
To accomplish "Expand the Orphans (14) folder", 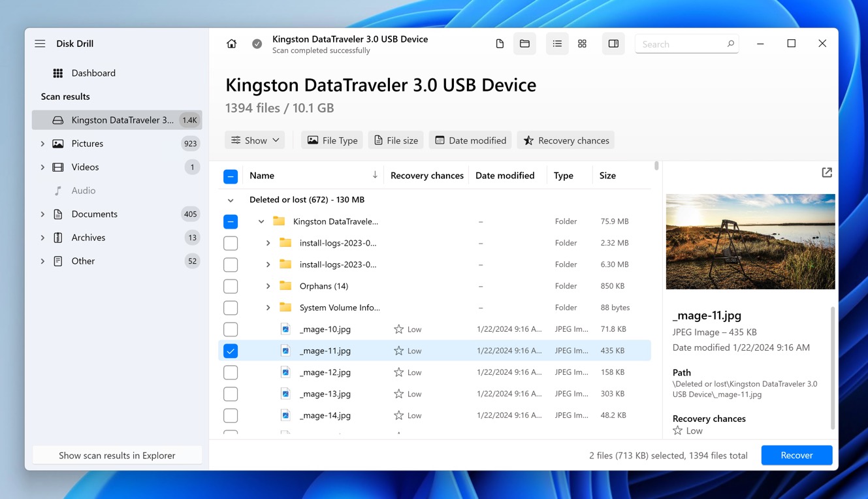I will pos(268,286).
